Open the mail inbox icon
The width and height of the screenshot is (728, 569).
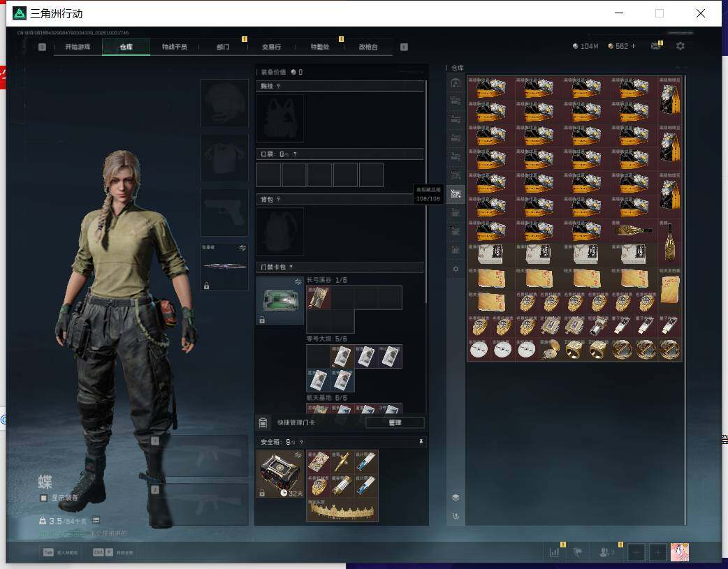pyautogui.click(x=655, y=46)
